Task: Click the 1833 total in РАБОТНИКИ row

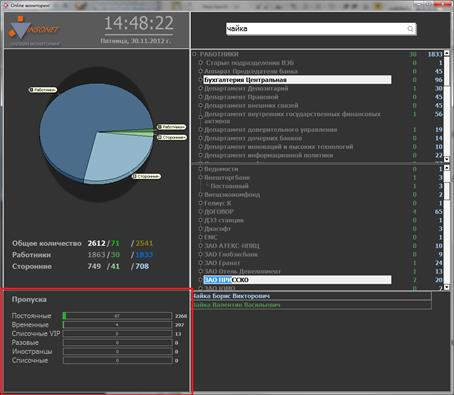Action: (435, 54)
